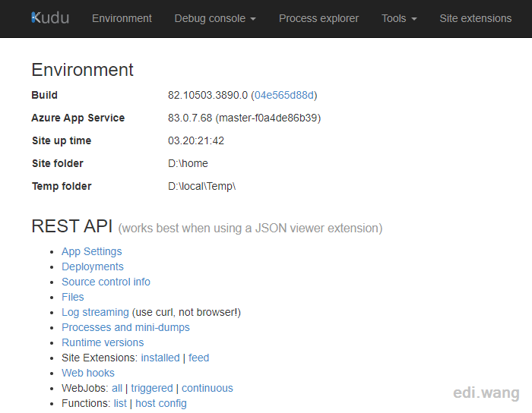
Task: Select the build number 82.10503.3890.0 text
Action: 207,95
